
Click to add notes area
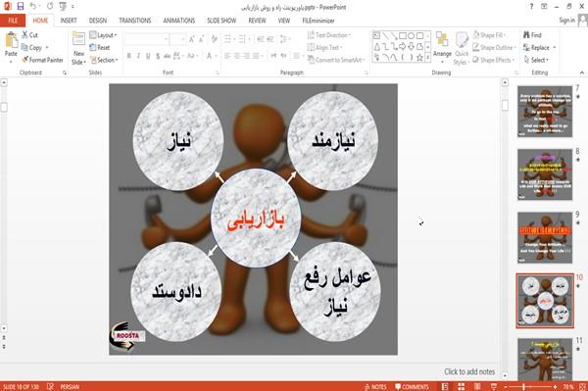click(469, 371)
